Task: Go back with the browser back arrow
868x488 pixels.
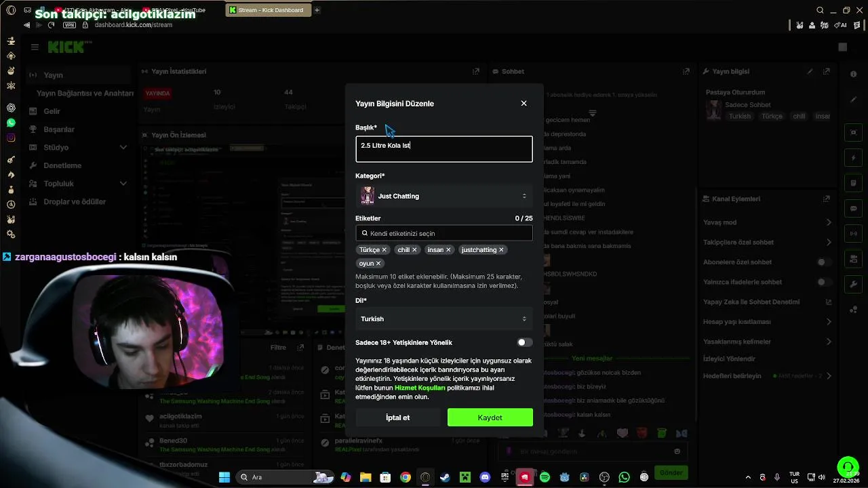Action: click(x=26, y=25)
